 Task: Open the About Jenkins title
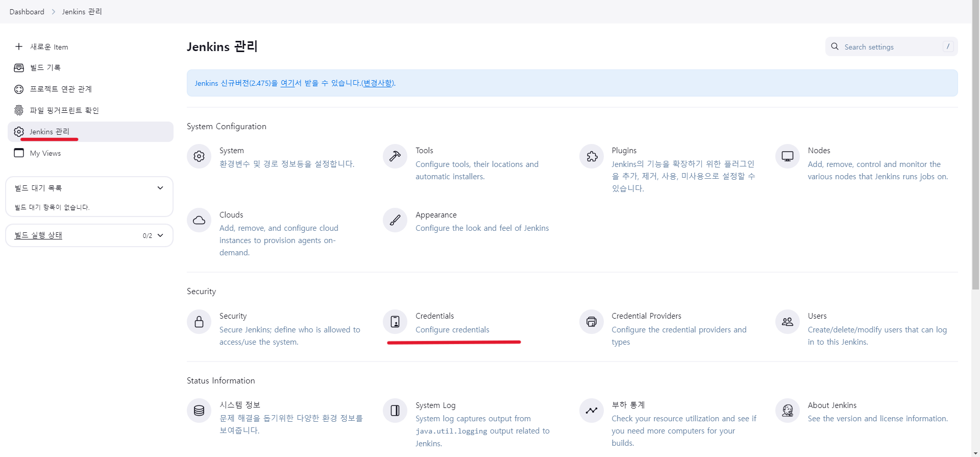pyautogui.click(x=832, y=405)
